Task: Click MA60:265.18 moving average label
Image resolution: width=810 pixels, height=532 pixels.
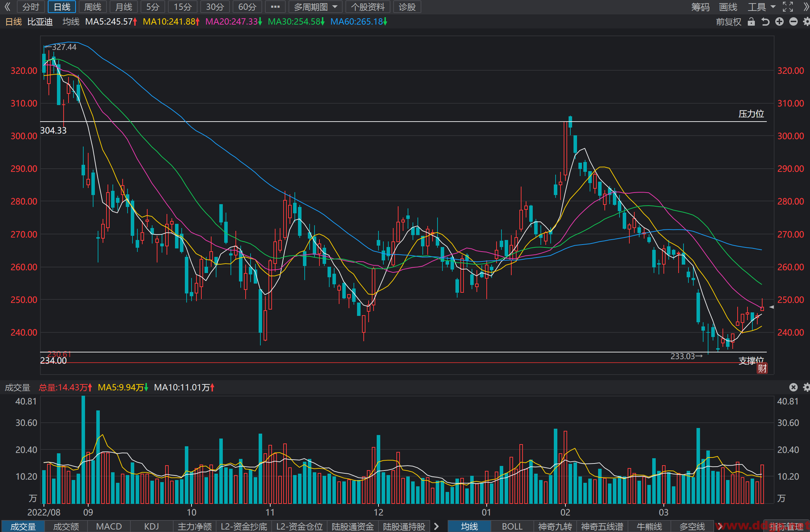Action: [x=359, y=22]
